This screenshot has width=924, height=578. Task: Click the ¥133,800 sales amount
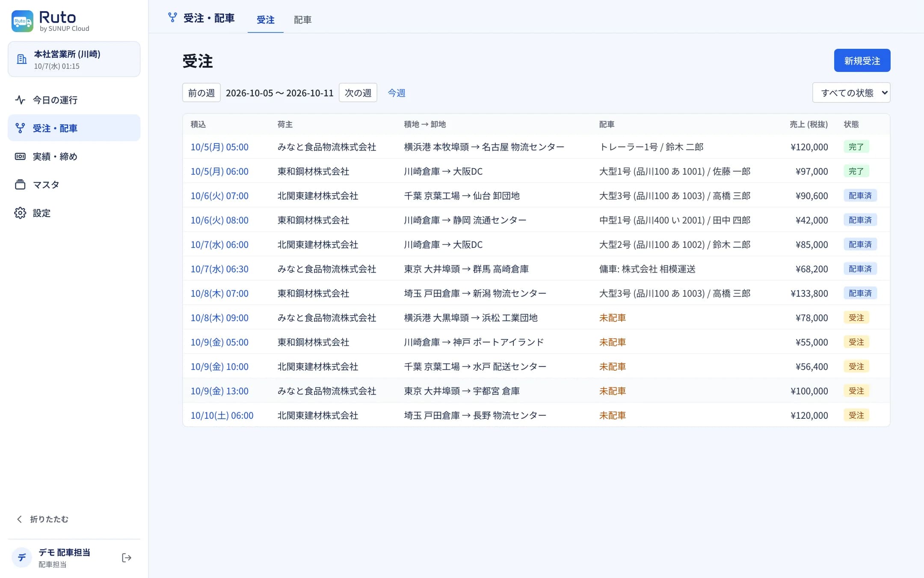tap(809, 293)
